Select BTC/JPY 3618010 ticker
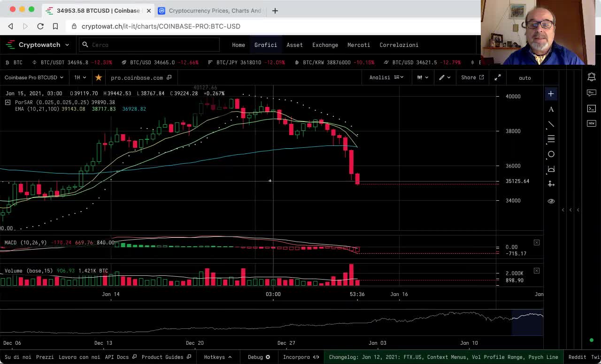 coord(246,62)
